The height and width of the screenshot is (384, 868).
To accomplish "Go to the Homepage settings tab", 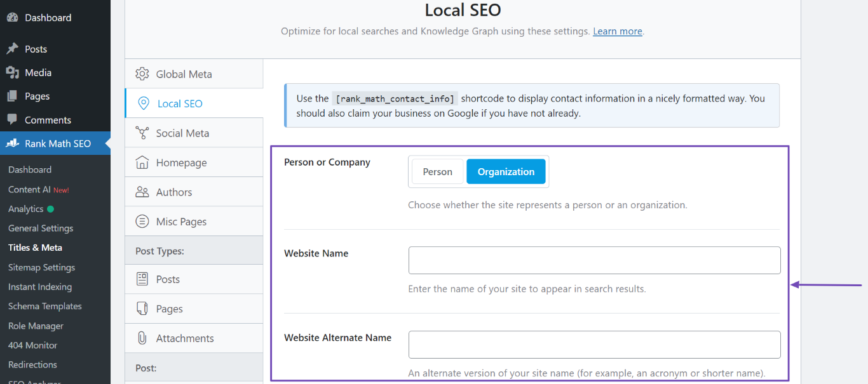I will tap(194, 162).
